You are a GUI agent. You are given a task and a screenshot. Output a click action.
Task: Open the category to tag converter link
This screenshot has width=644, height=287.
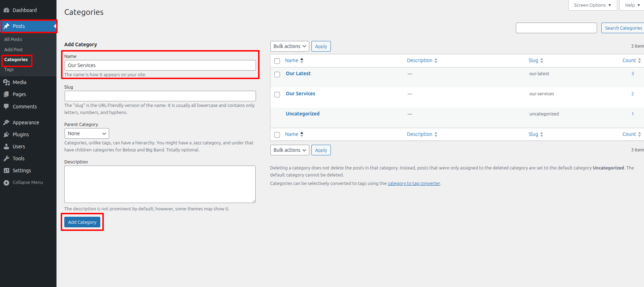[x=414, y=184]
